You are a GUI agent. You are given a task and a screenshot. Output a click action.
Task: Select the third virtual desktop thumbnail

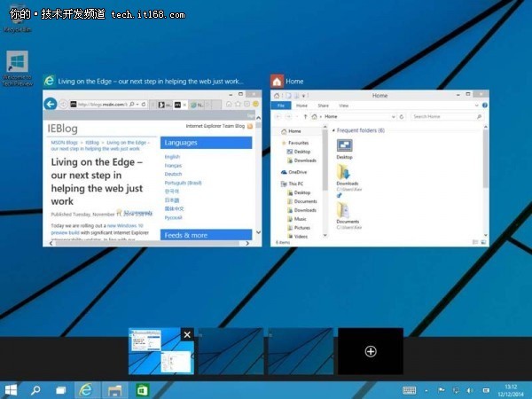301,352
